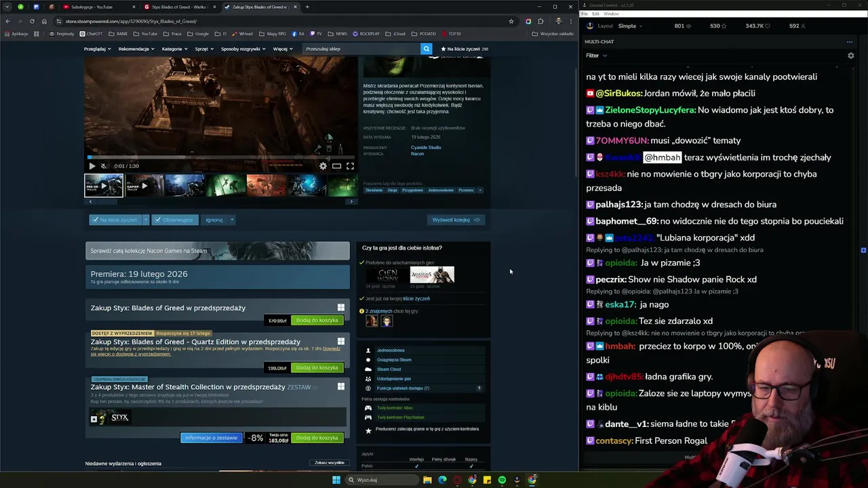Open Na liście życzeń header link
The image size is (868, 488).
pos(465,49)
